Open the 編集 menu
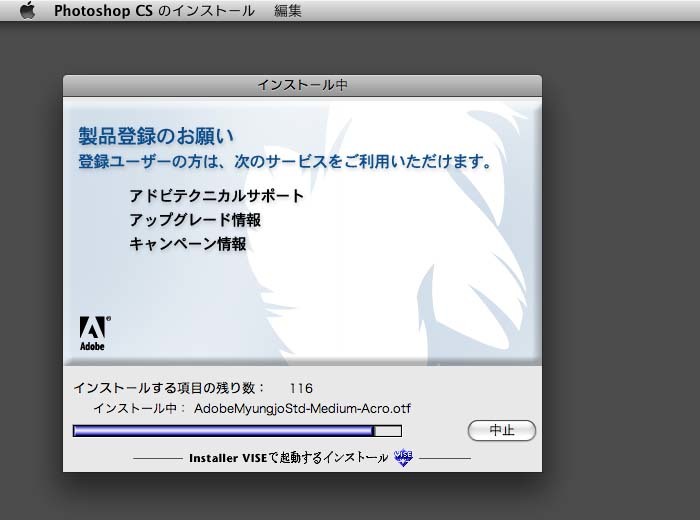 tap(288, 11)
